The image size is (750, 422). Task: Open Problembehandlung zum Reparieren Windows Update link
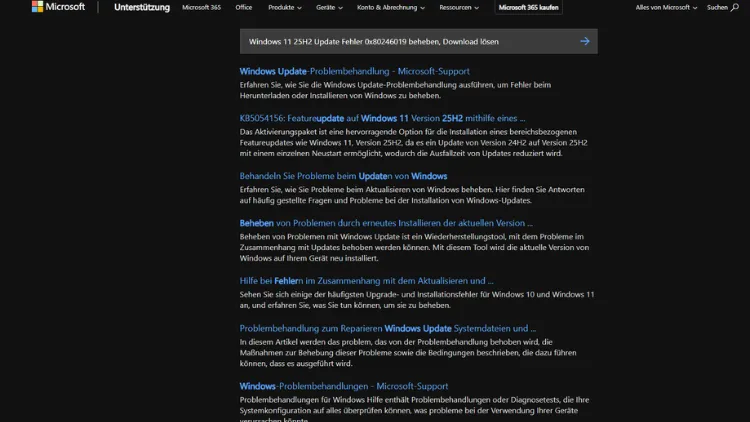[388, 328]
